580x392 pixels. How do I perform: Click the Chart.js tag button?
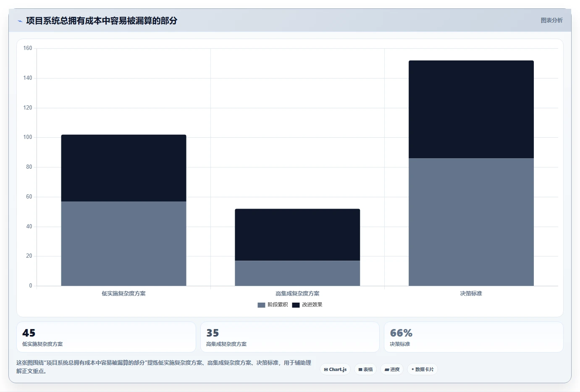coord(335,369)
